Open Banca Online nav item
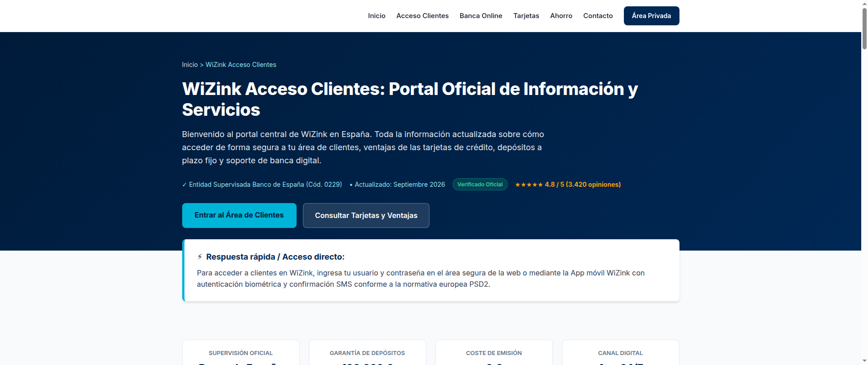 point(481,16)
